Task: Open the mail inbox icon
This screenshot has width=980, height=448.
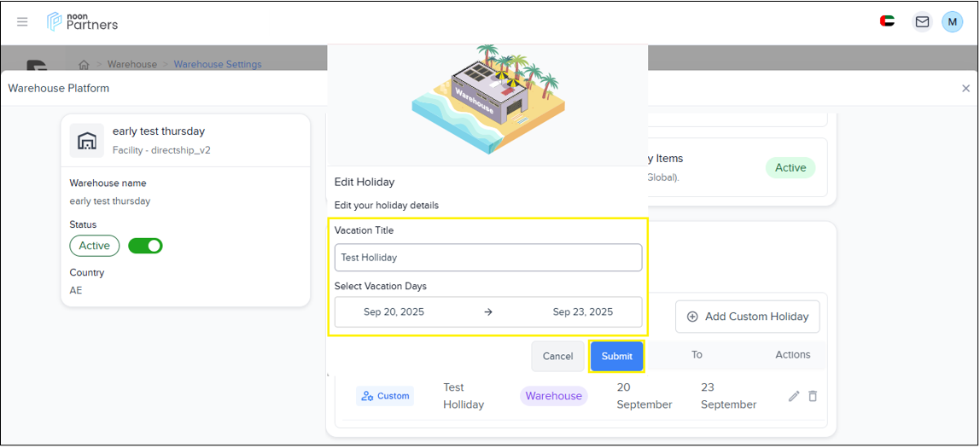Action: 922,22
